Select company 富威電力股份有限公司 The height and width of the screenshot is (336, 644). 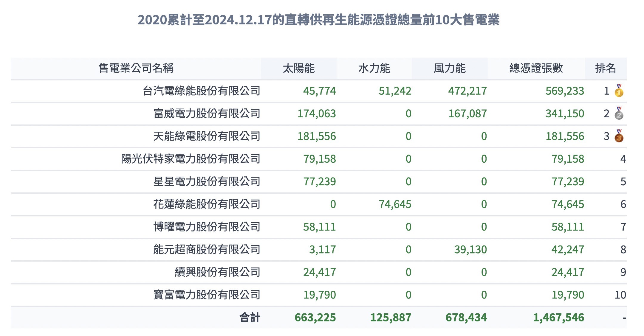point(207,113)
